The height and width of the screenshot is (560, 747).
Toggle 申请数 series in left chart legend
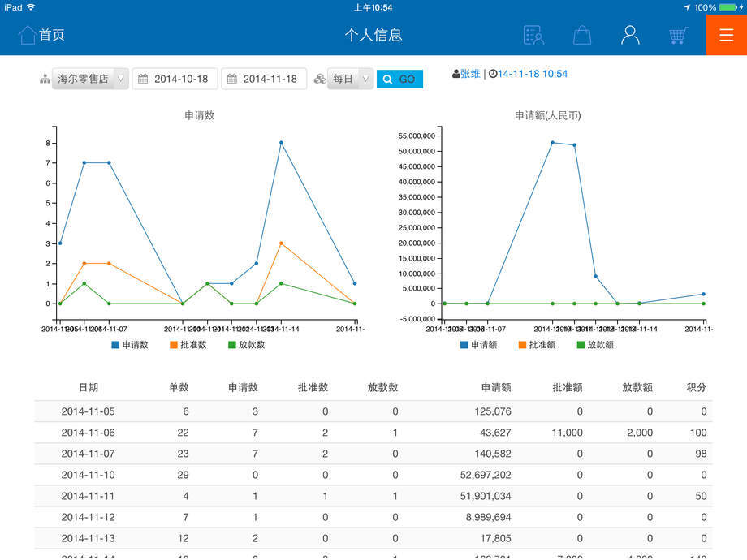point(130,345)
